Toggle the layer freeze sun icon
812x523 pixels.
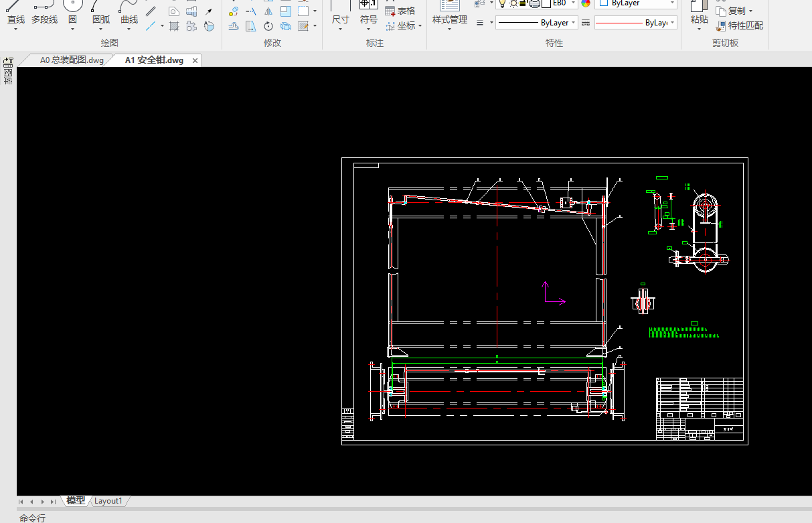click(x=513, y=3)
